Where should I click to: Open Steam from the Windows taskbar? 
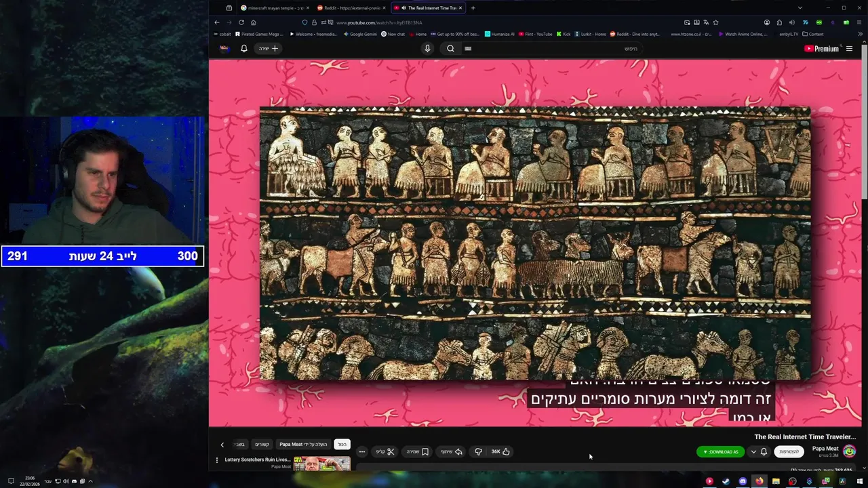coord(726,481)
